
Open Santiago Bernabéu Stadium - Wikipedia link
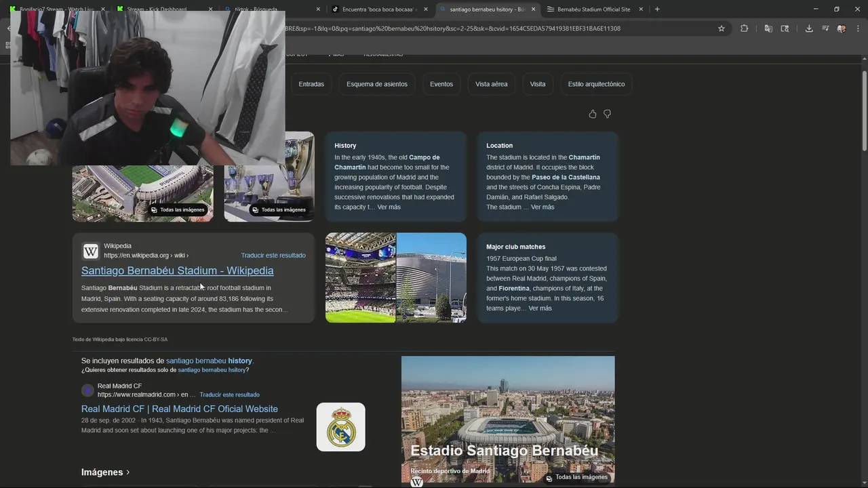coord(178,270)
